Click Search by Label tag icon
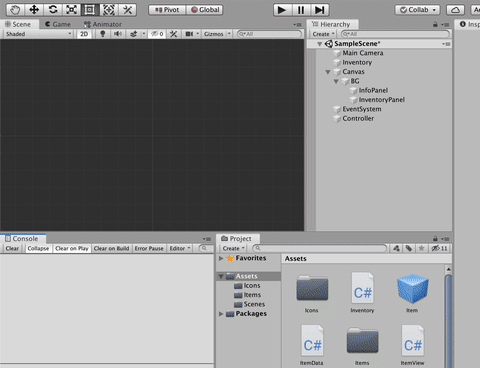 (x=409, y=248)
